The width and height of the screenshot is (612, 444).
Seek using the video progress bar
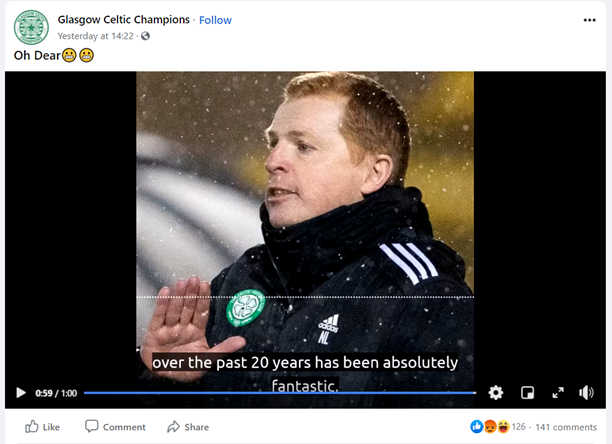(x=280, y=393)
